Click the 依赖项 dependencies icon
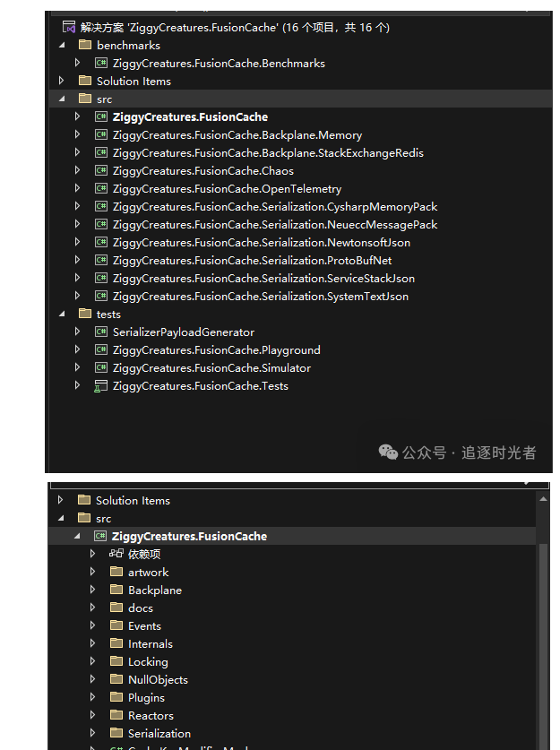This screenshot has height=750, width=560. (116, 554)
